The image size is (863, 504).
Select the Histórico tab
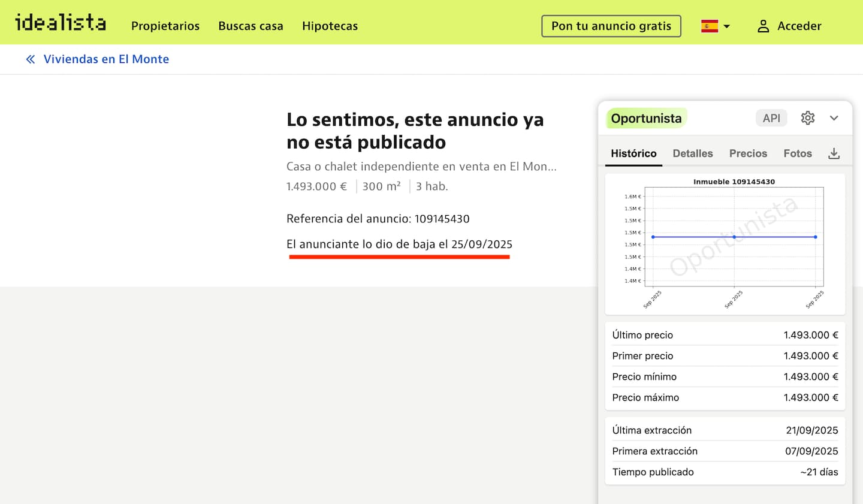[633, 153]
